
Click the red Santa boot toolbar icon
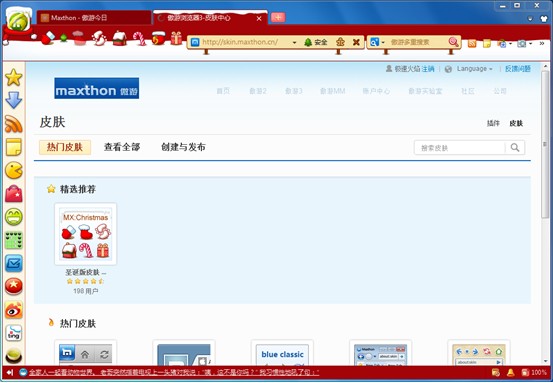click(x=159, y=38)
